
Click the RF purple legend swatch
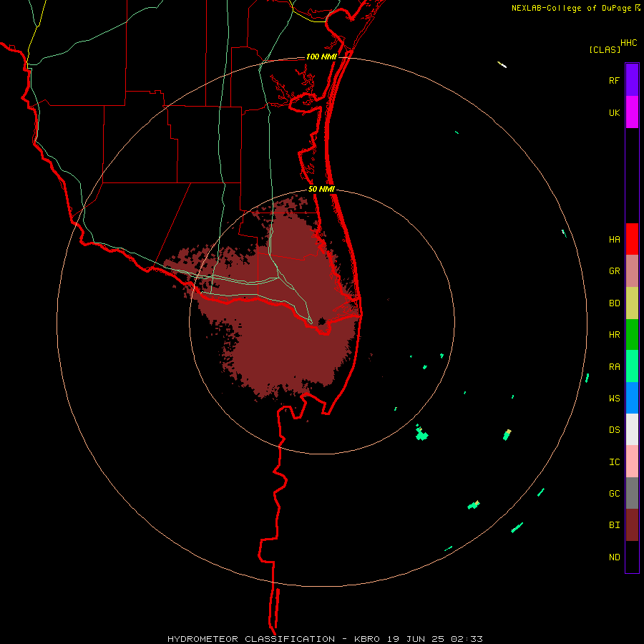[632, 79]
